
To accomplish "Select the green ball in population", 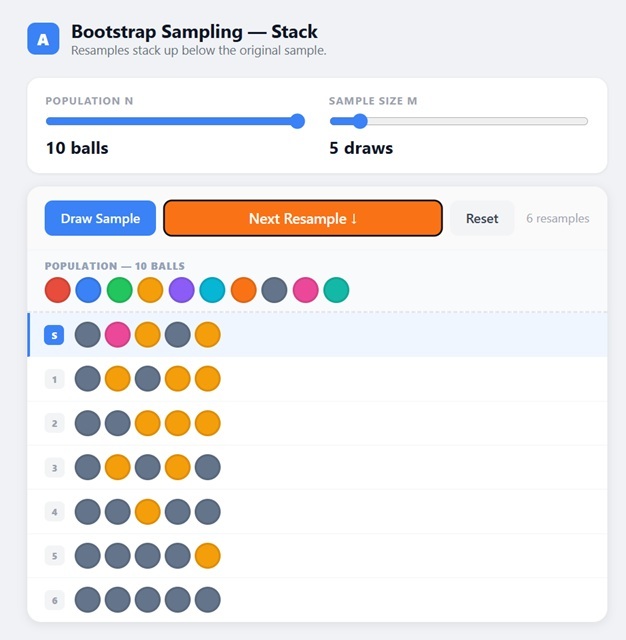I will 120,290.
